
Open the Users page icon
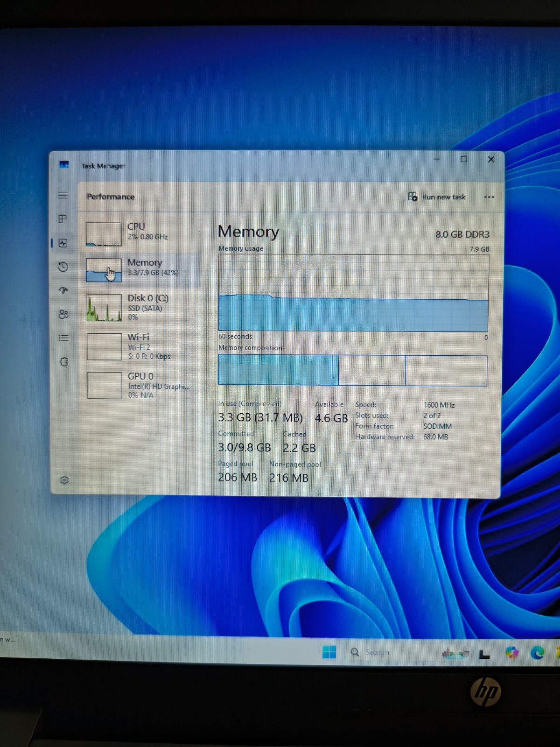63,314
